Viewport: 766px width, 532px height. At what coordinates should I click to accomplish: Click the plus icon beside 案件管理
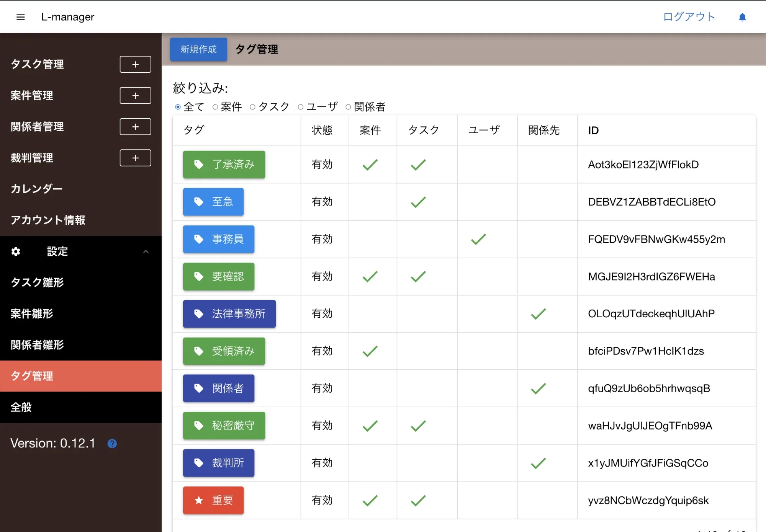pos(135,96)
